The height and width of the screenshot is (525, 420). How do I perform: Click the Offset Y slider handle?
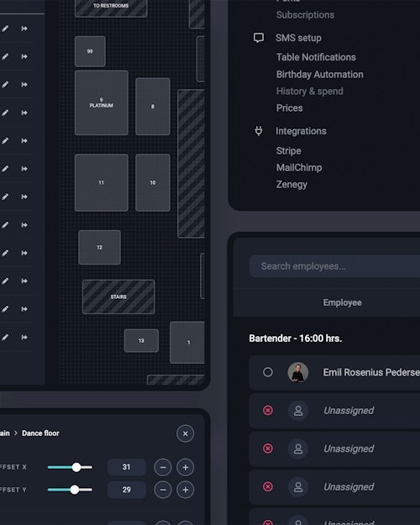coord(75,490)
